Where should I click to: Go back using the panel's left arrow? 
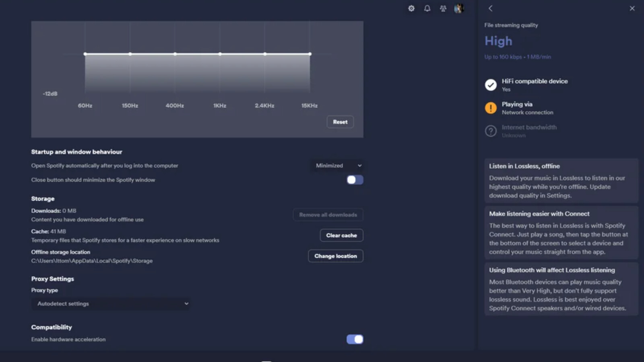click(x=490, y=8)
